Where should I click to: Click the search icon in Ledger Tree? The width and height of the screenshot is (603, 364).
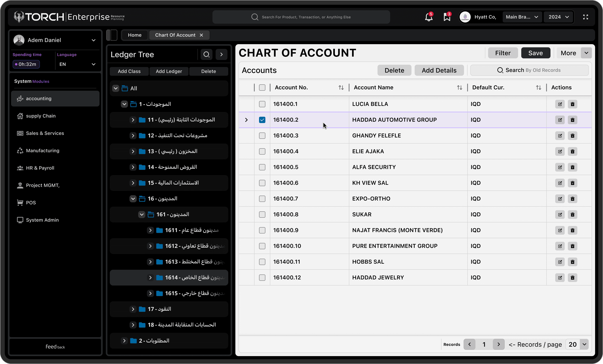pos(206,55)
